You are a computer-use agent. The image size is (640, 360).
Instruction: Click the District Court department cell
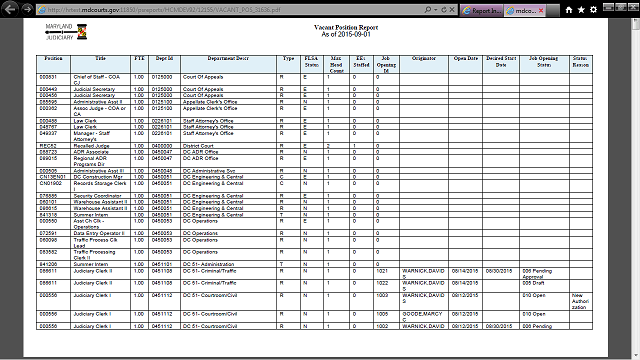[x=228, y=146]
